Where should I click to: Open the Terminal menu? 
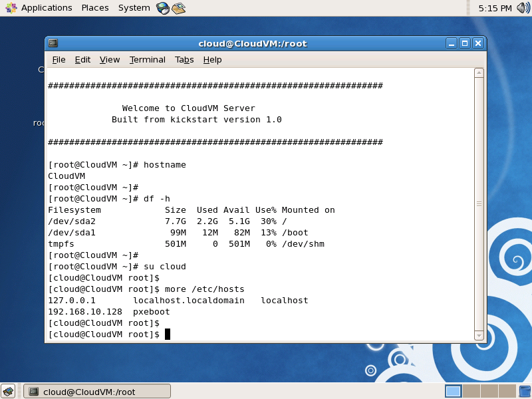(147, 60)
